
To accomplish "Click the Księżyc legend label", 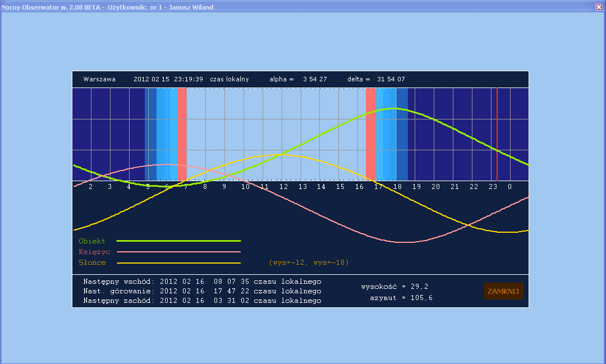I will coord(94,252).
